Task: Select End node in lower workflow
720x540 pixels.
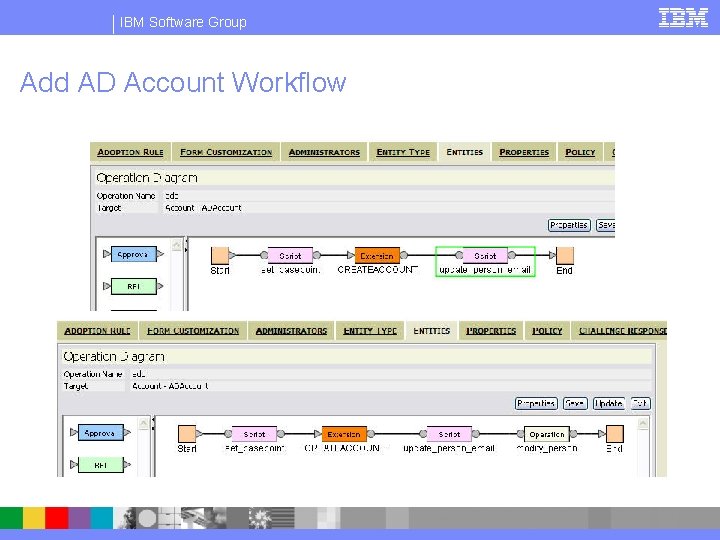Action: click(615, 433)
